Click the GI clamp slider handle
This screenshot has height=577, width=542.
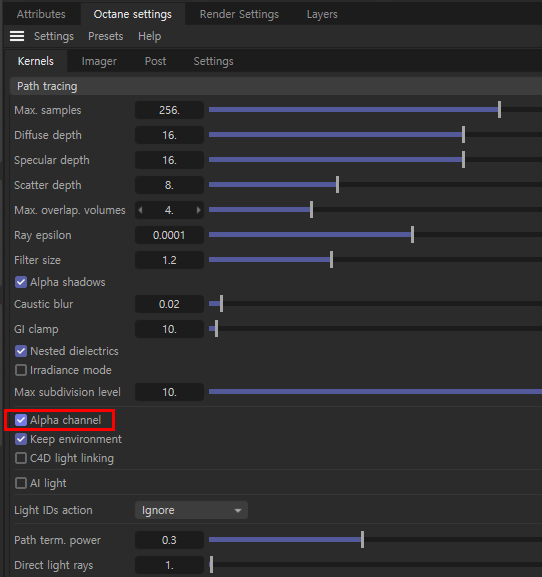click(216, 329)
